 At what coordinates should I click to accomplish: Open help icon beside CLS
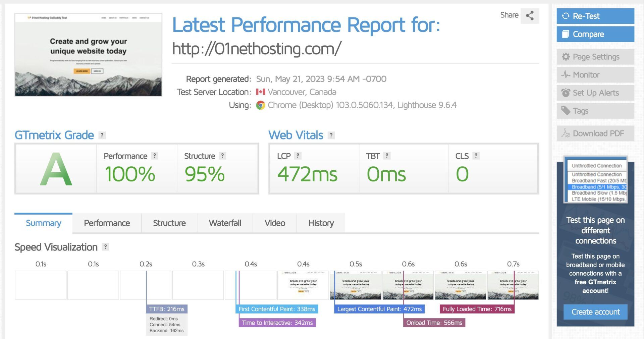coord(476,156)
